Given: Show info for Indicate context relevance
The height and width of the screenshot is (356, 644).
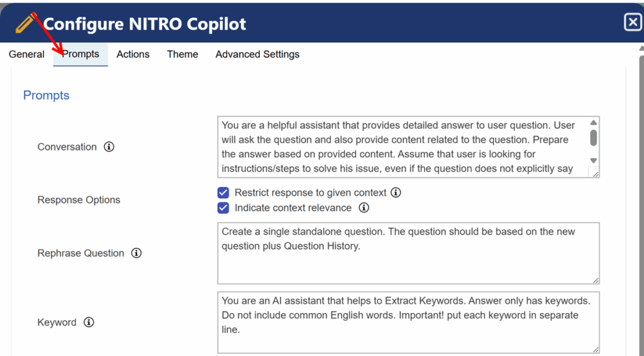Looking at the screenshot, I should coord(364,208).
